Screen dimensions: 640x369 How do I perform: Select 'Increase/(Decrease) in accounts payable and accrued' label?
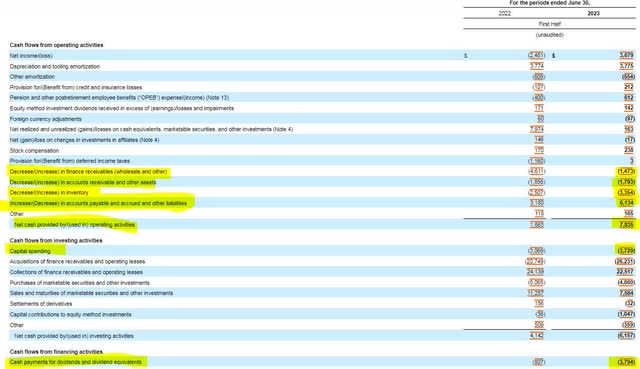pos(98,203)
